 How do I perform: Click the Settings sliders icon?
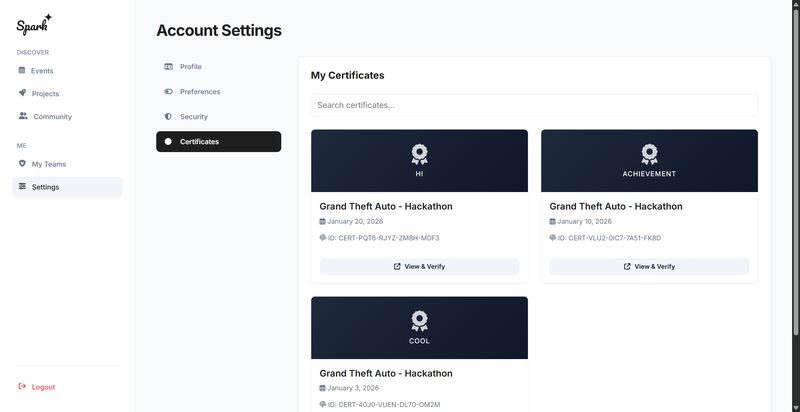[22, 187]
